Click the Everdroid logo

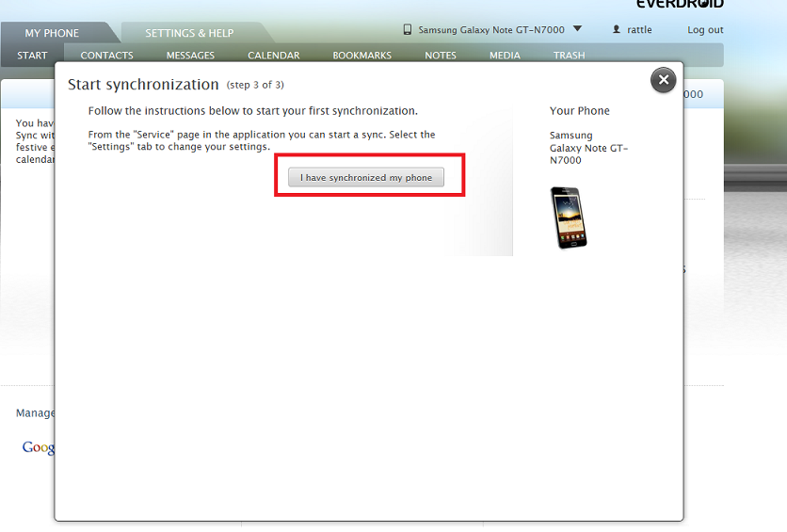pyautogui.click(x=680, y=4)
